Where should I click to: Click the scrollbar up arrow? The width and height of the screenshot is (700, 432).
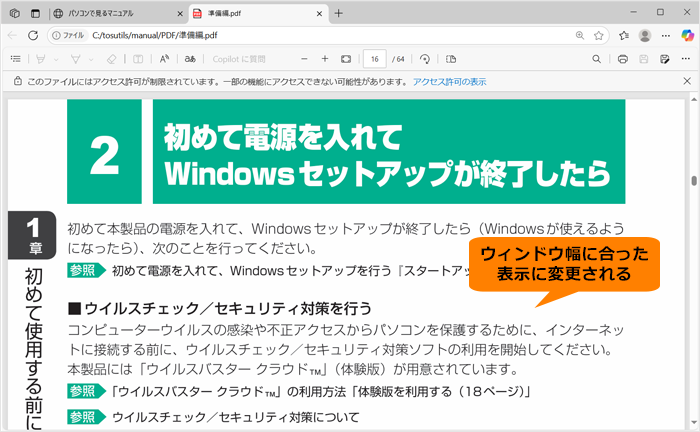[x=694, y=99]
